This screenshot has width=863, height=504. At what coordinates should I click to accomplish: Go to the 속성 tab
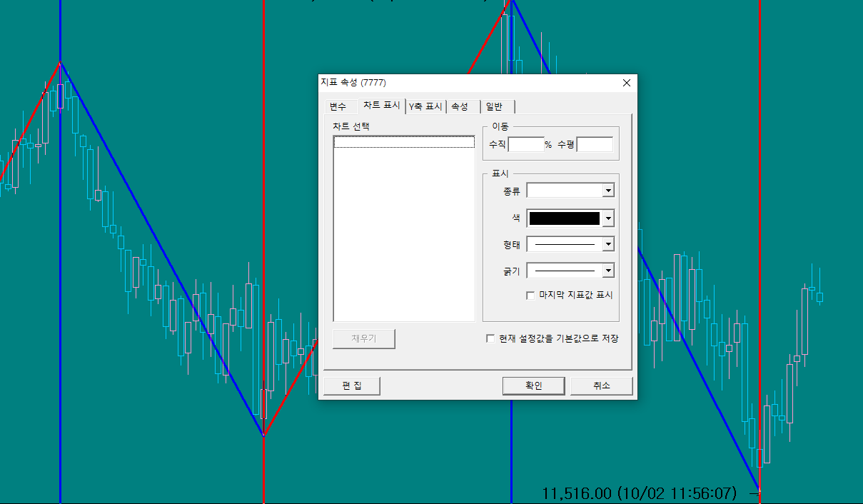coord(460,106)
